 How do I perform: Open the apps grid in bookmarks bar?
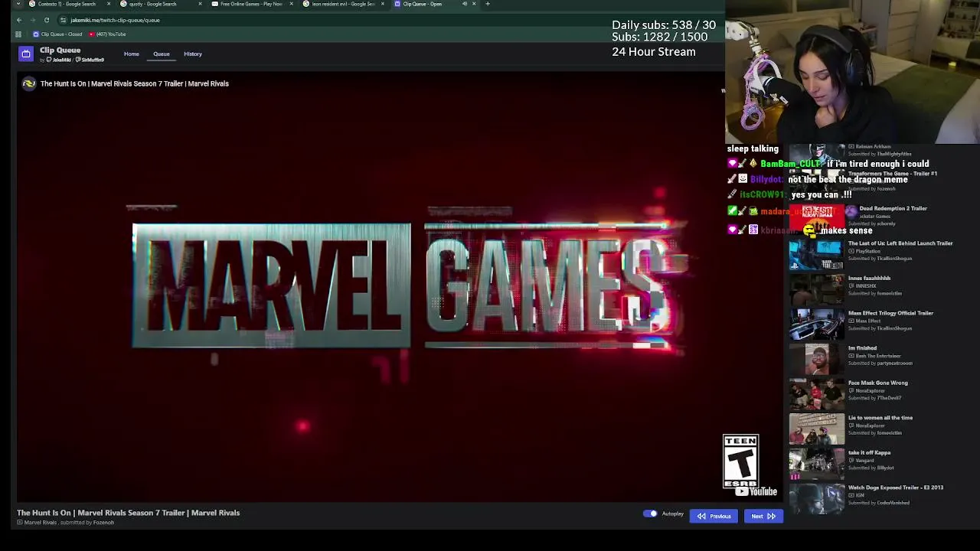point(19,34)
